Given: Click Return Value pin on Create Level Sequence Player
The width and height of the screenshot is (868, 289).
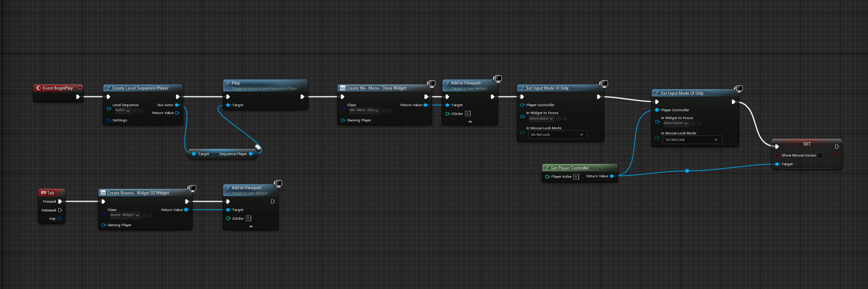Looking at the screenshot, I should coord(177,113).
